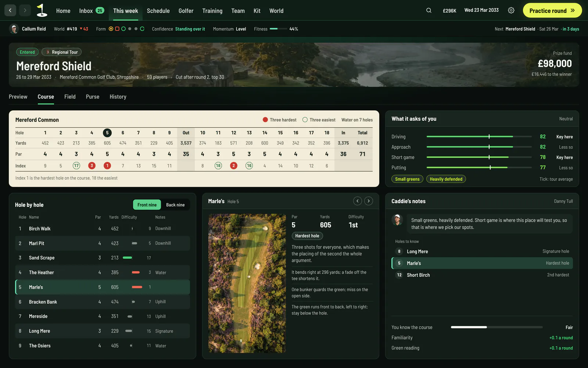This screenshot has width=588, height=368.
Task: Show the previous hole with the left chevron
Action: pyautogui.click(x=358, y=201)
